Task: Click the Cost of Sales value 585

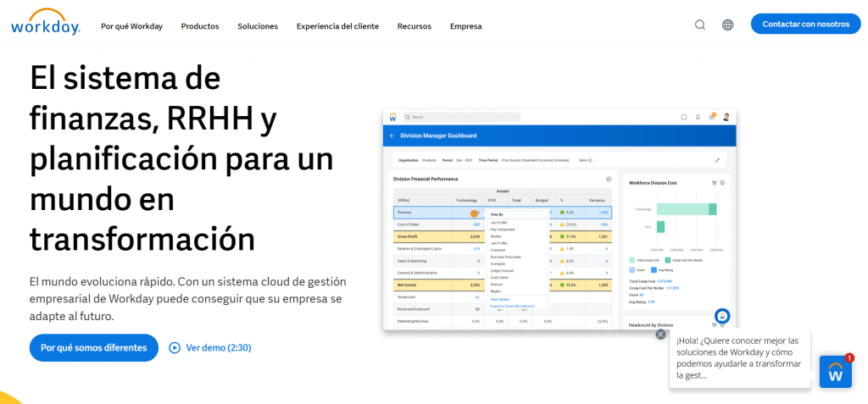Action: point(476,224)
